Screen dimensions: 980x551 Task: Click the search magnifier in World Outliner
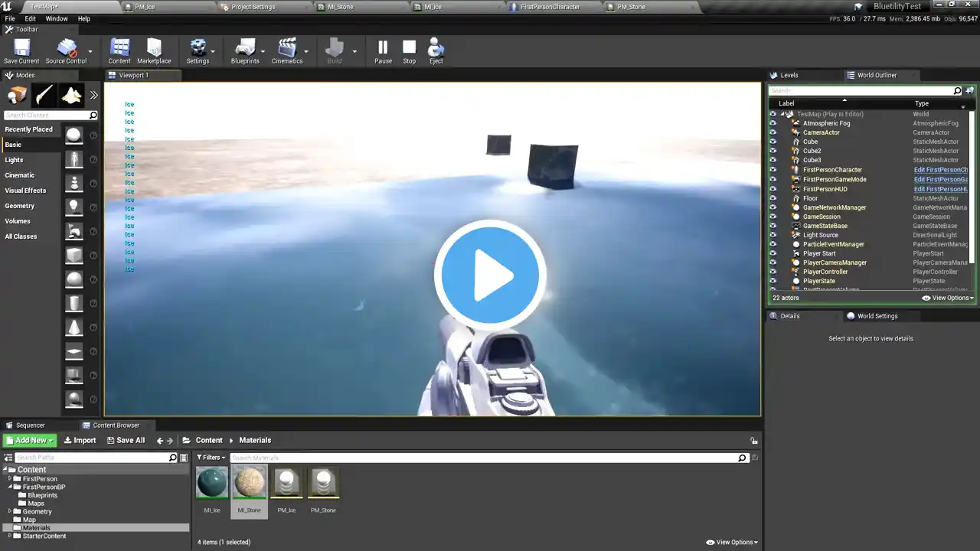tap(957, 91)
